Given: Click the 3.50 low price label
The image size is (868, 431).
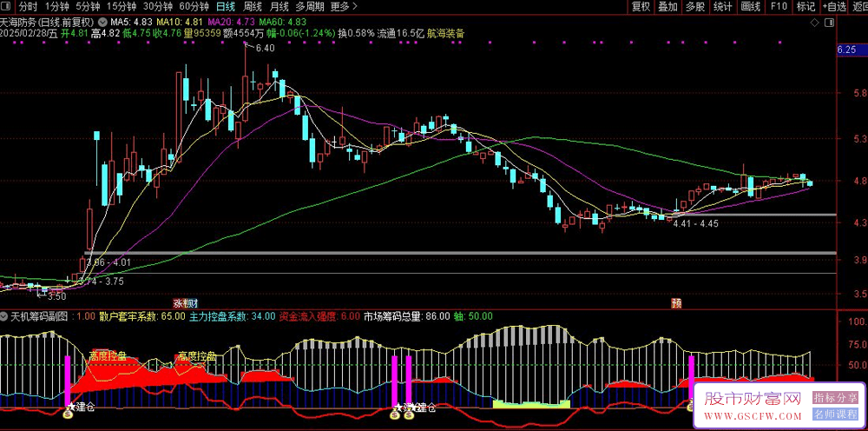Looking at the screenshot, I should coord(57,296).
